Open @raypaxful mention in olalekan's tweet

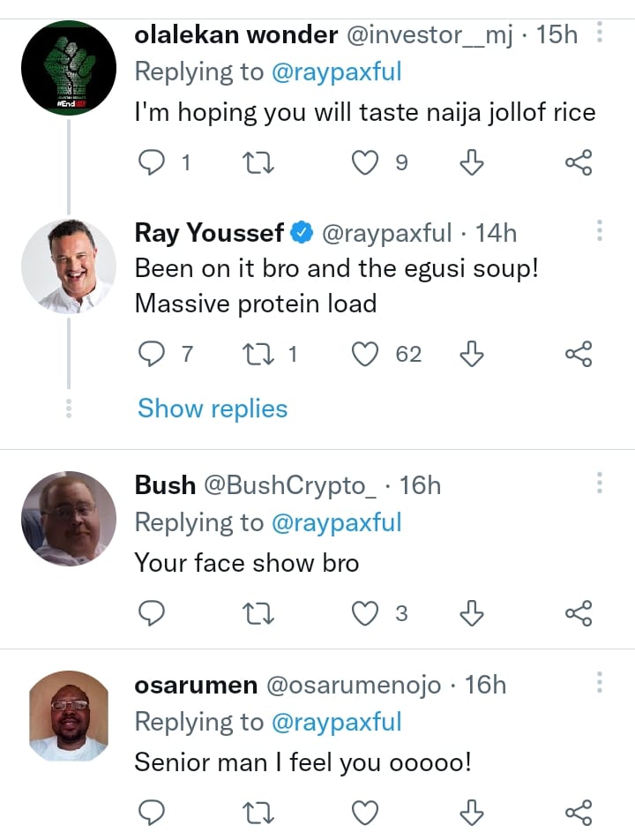coord(336,73)
